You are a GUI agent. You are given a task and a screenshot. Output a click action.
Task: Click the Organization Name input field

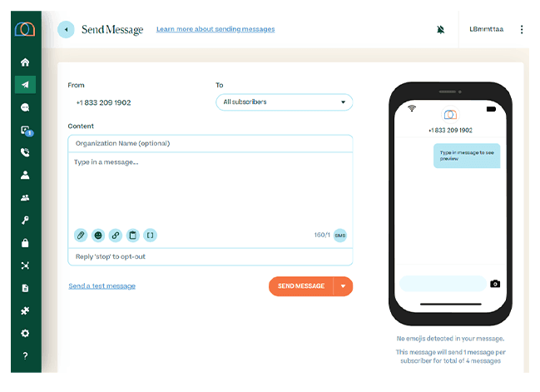[x=210, y=143]
